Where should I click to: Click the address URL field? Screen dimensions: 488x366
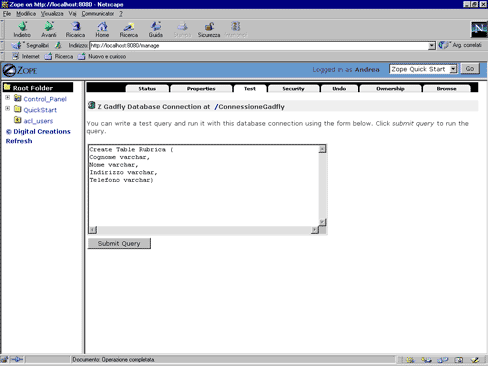click(259, 46)
